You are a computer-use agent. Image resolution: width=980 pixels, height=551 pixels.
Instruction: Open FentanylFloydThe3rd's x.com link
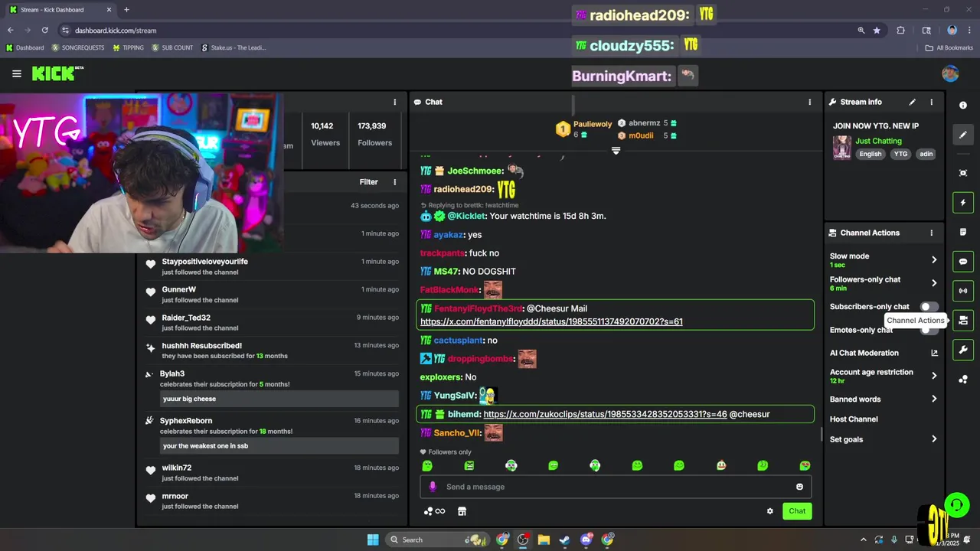551,321
